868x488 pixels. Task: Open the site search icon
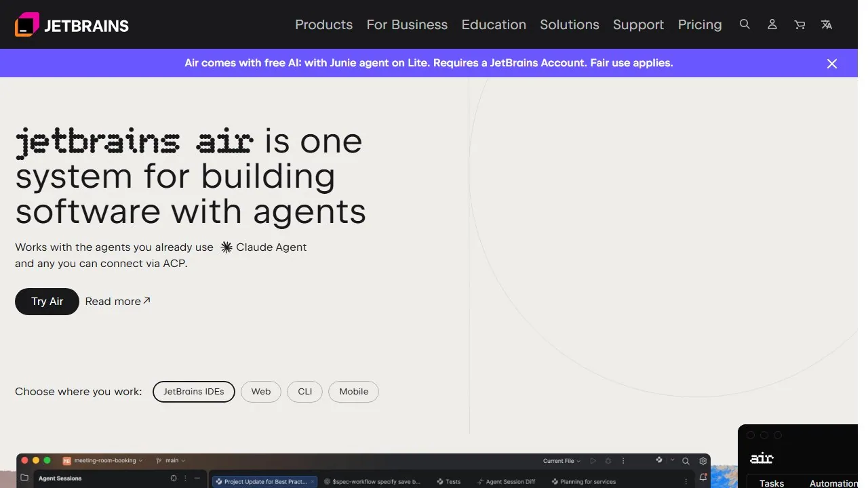click(x=745, y=24)
